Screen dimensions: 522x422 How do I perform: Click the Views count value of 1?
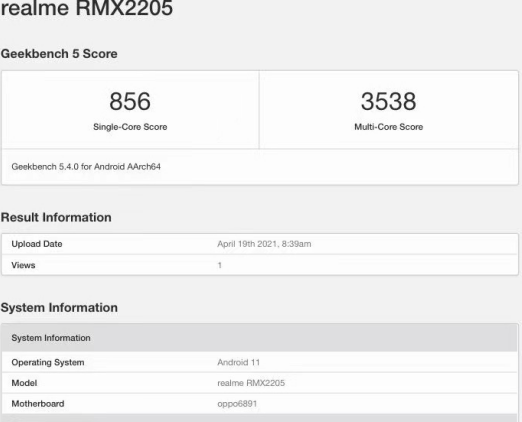pos(220,265)
